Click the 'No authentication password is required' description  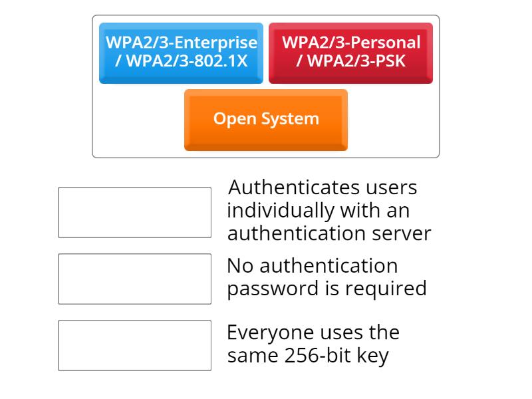(326, 277)
